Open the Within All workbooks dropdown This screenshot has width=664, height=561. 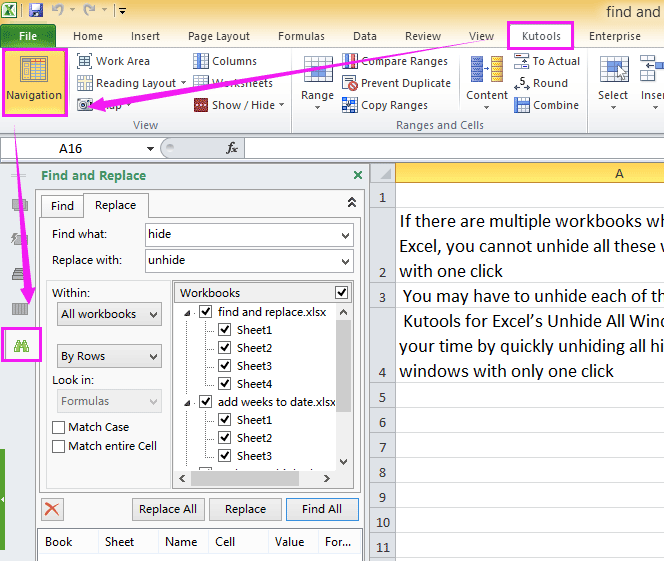[109, 314]
